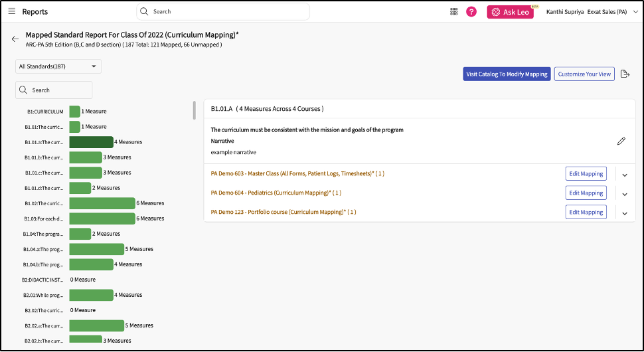Viewport: 644px width, 352px height.
Task: Click the export report icon
Action: pyautogui.click(x=625, y=74)
